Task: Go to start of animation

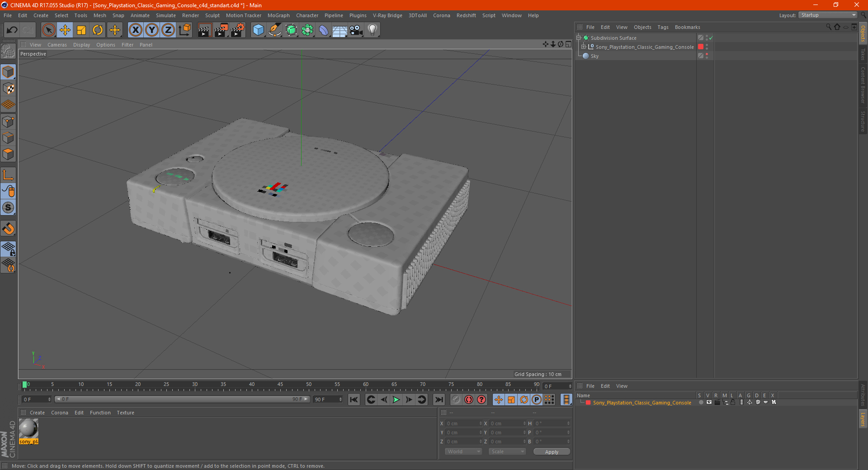Action: click(x=354, y=399)
